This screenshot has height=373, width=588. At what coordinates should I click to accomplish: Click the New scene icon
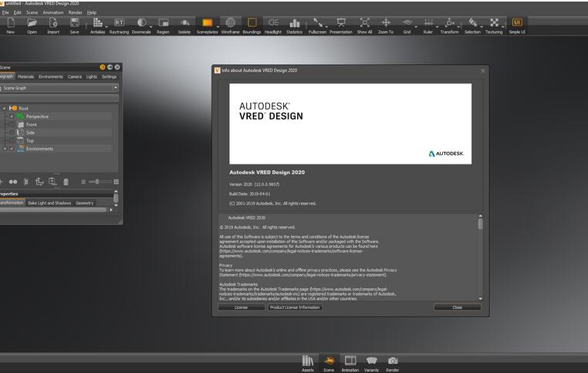[11, 23]
